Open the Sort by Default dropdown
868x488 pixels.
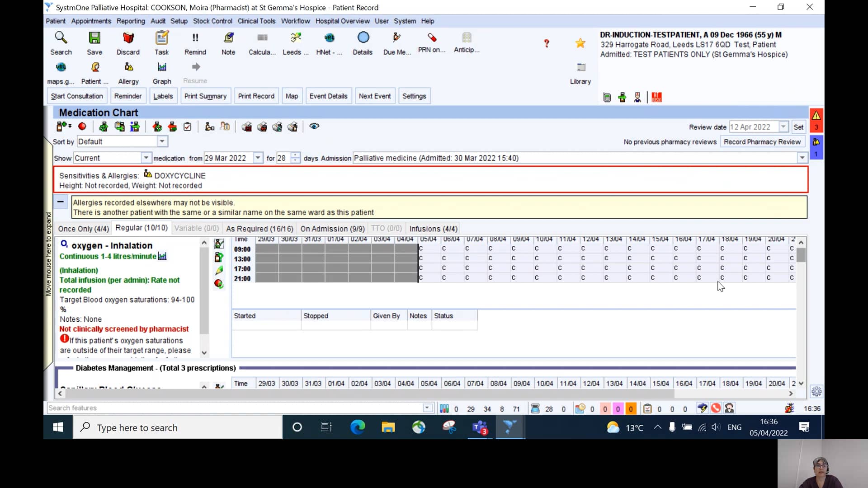(162, 141)
